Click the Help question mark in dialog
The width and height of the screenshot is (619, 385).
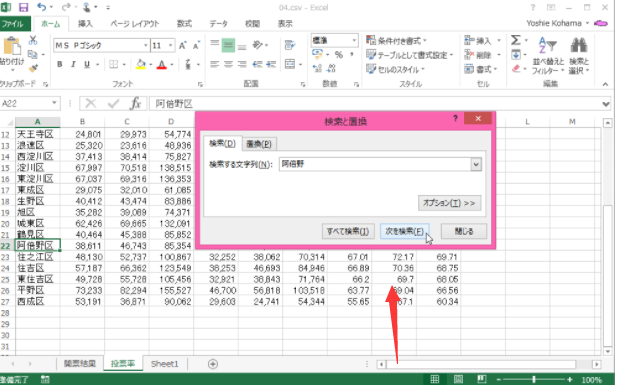coord(455,118)
